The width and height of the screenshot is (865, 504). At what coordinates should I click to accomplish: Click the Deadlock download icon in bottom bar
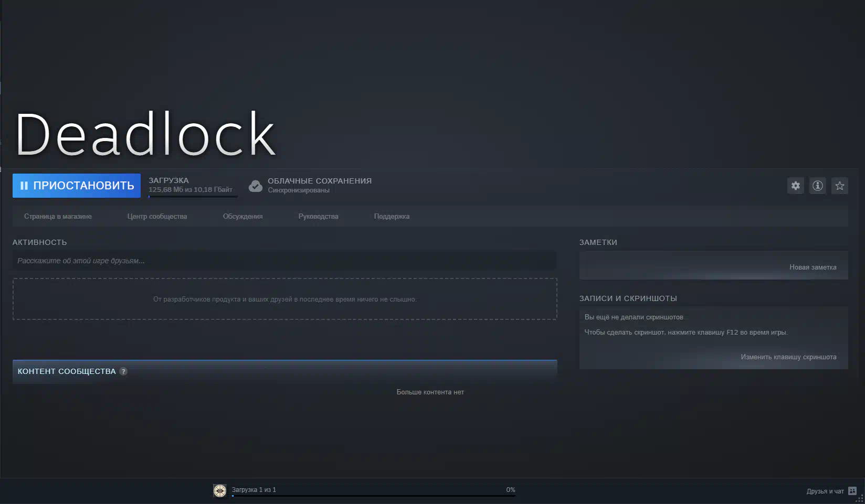pyautogui.click(x=220, y=490)
